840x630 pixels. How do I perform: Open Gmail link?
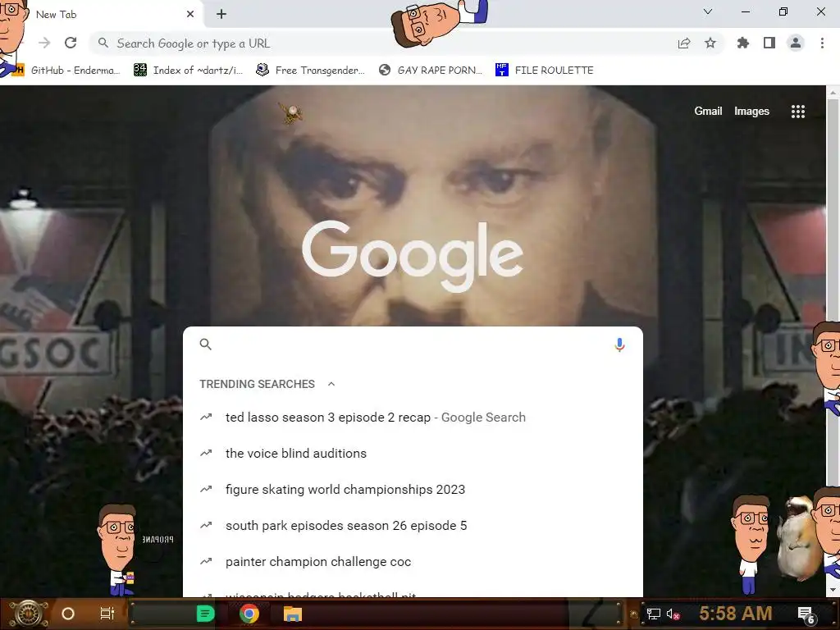pyautogui.click(x=708, y=111)
